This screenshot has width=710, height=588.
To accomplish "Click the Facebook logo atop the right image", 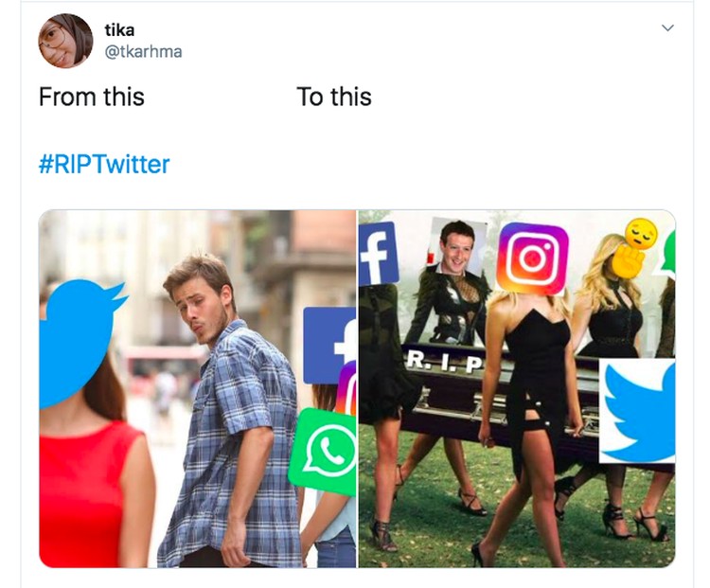I will click(x=378, y=254).
